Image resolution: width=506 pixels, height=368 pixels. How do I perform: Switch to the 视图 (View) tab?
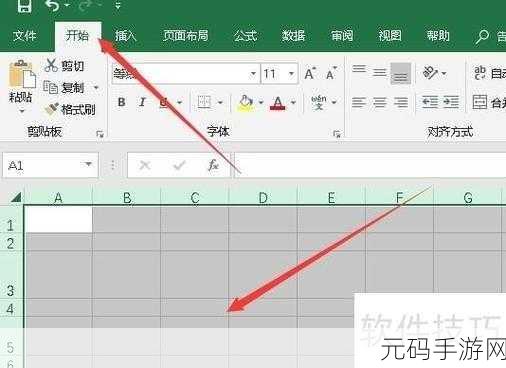pos(390,35)
